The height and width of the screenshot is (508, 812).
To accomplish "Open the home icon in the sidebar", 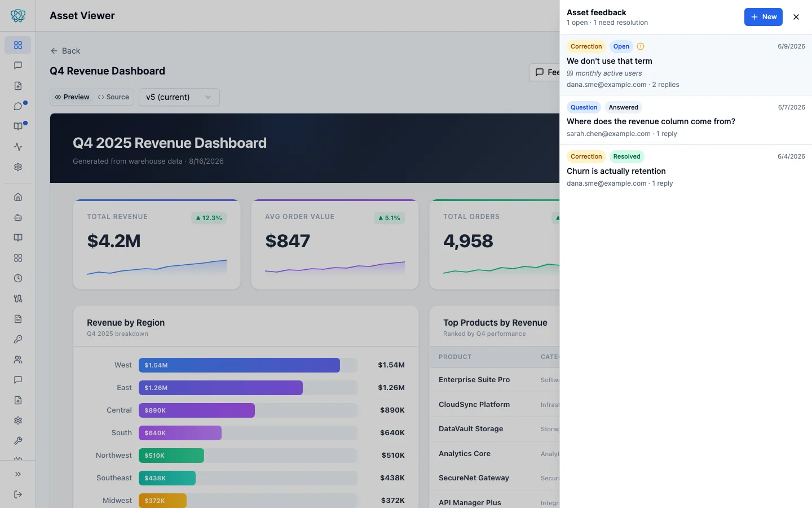I will tap(18, 197).
